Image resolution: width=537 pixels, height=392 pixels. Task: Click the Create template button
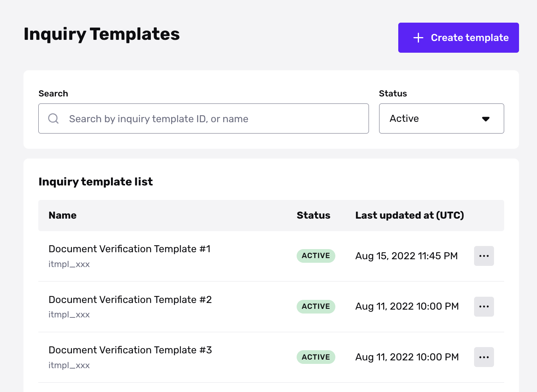click(458, 37)
